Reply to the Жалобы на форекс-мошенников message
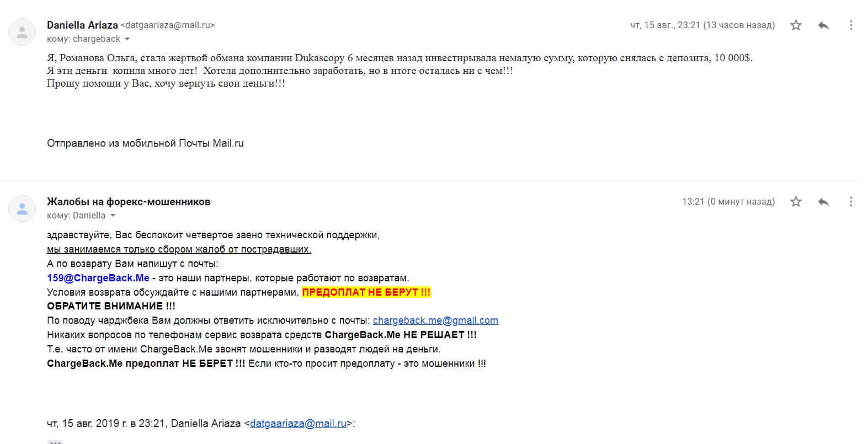Viewport: 868px width, 444px height. (x=823, y=202)
